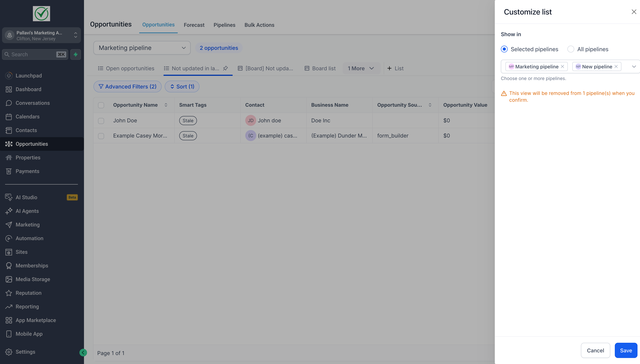Expand the '1 More' views dropdown

point(361,68)
